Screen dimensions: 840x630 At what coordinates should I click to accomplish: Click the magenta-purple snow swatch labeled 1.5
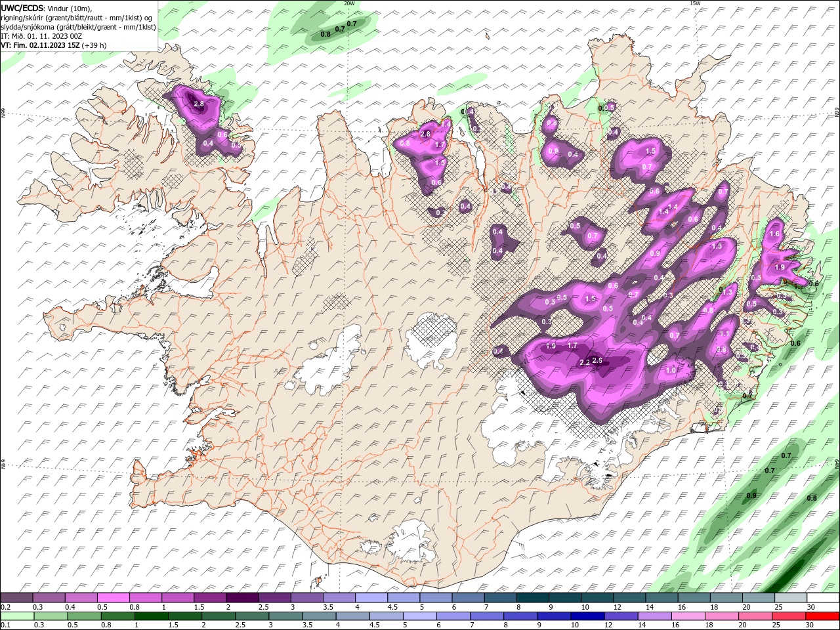[209, 598]
